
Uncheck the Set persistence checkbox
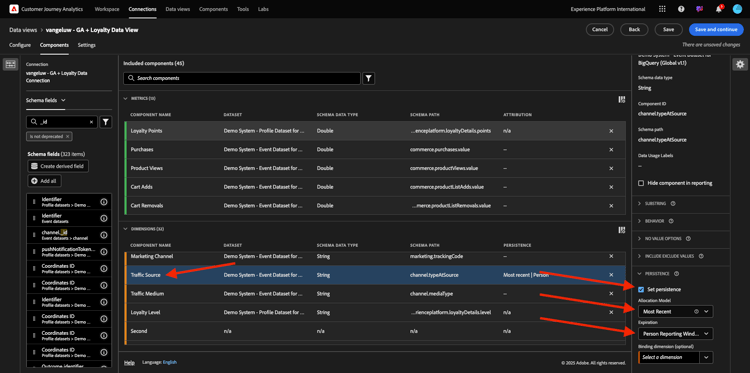click(x=641, y=289)
